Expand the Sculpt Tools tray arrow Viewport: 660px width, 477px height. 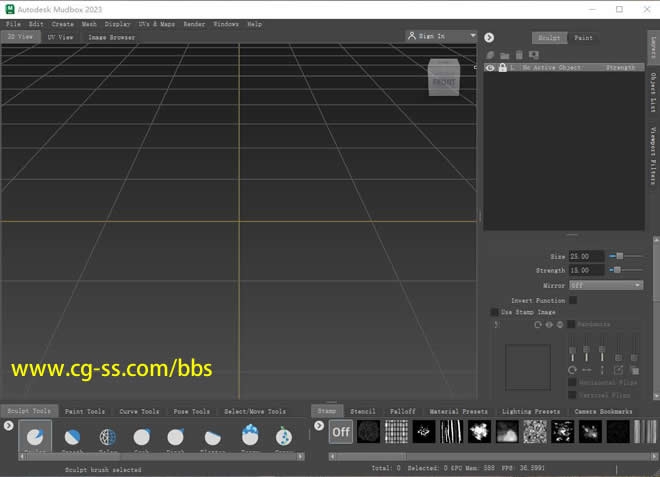(8, 426)
